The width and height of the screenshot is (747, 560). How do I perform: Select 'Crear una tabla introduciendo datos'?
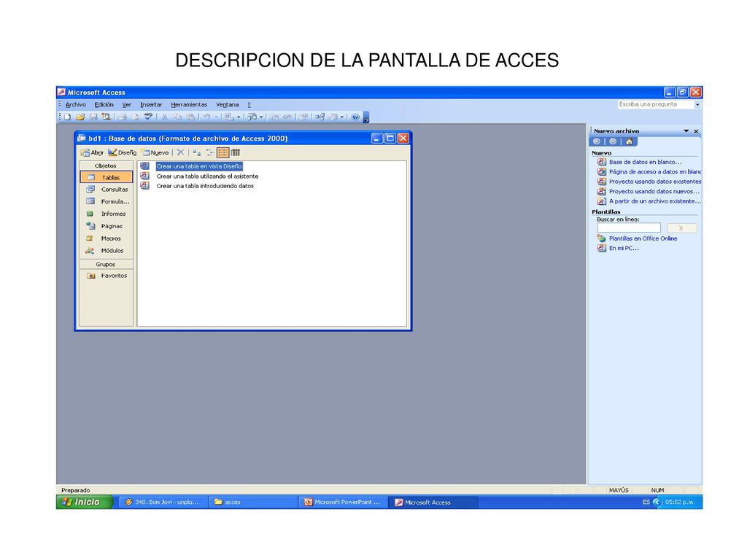(x=205, y=186)
